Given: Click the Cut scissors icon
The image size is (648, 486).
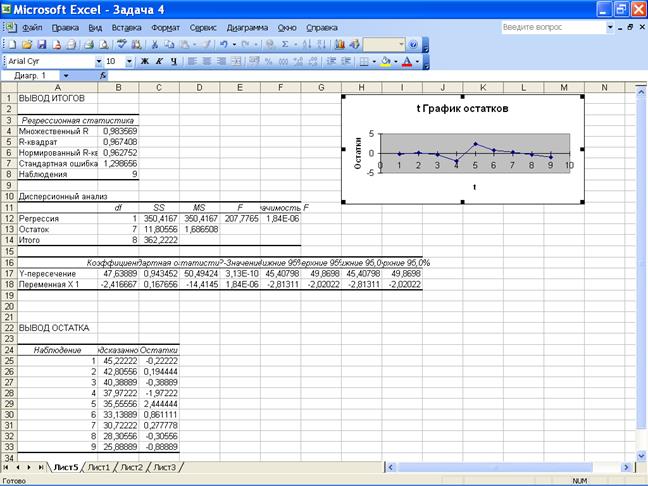Looking at the screenshot, I should click(x=156, y=45).
